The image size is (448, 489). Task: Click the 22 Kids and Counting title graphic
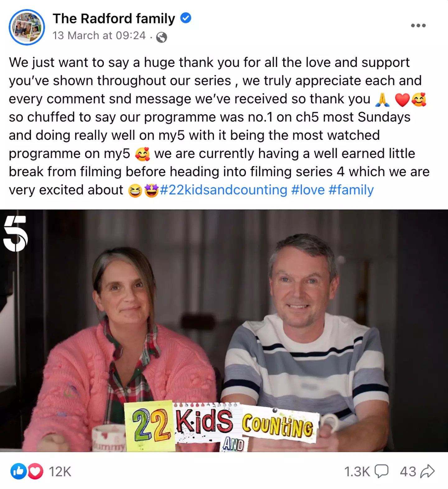pos(222,426)
